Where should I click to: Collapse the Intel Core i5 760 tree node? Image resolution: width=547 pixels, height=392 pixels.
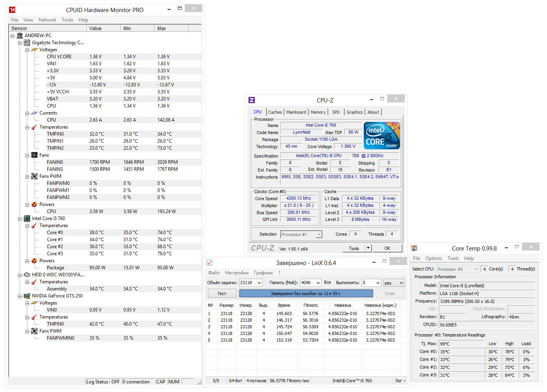[x=20, y=219]
